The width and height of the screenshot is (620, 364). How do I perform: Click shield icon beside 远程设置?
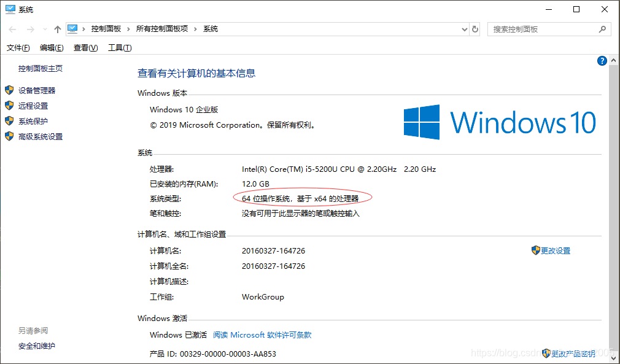pos(9,106)
